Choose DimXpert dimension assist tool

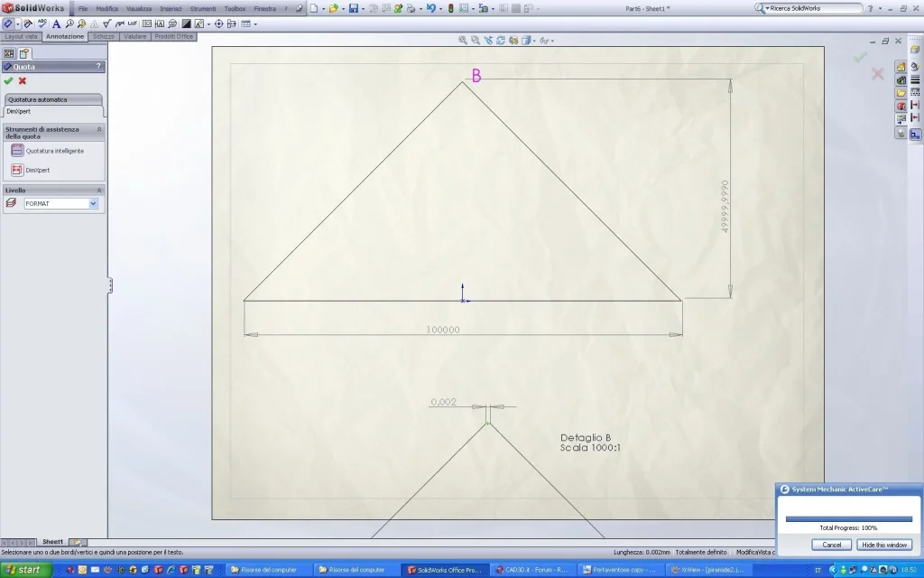pos(31,170)
